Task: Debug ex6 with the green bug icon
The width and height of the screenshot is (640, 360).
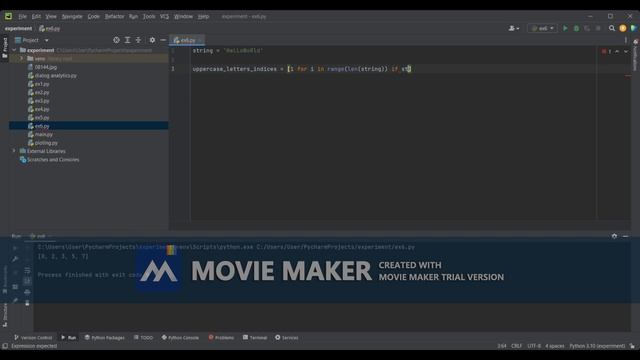Action: [576, 28]
